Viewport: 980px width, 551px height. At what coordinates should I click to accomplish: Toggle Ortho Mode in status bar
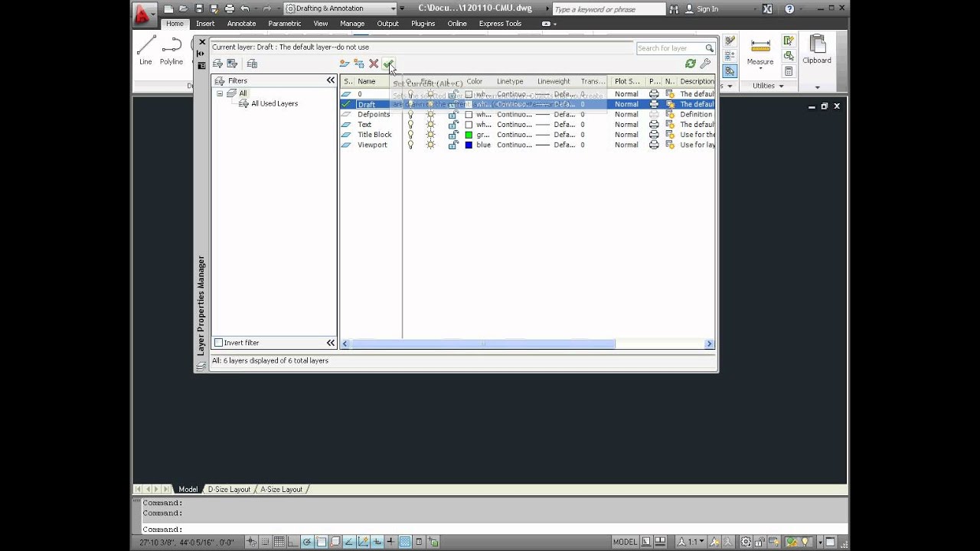293,542
